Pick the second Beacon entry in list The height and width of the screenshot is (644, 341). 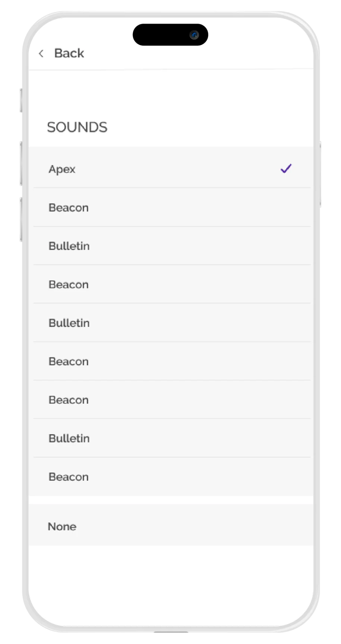pos(69,285)
